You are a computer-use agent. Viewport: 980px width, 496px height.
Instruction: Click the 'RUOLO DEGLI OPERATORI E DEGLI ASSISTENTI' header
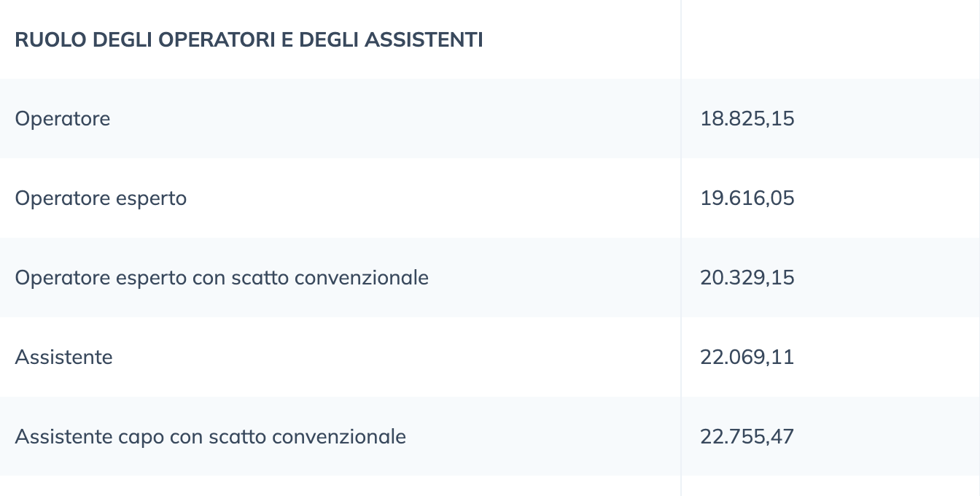249,39
